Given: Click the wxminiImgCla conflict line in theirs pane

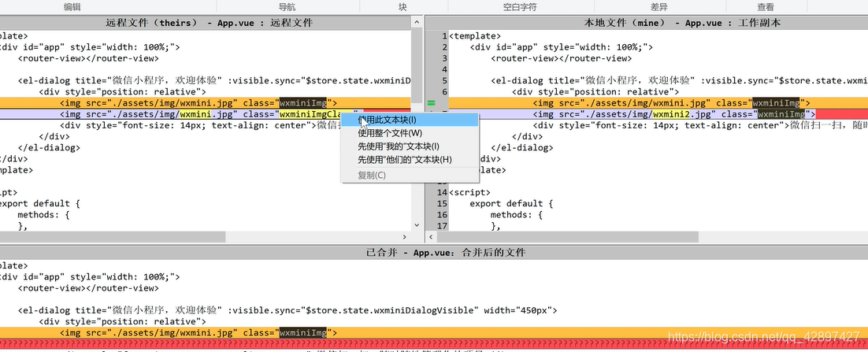Looking at the screenshot, I should [206, 114].
